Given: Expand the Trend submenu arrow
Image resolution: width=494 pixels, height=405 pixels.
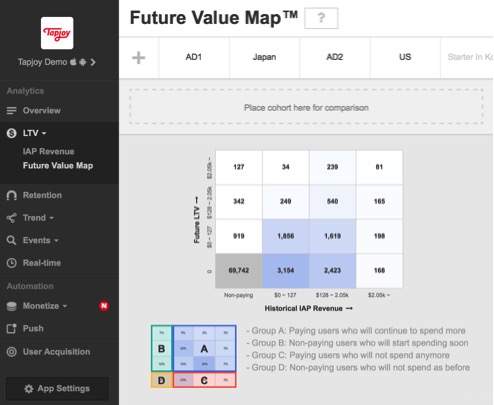Looking at the screenshot, I should [52, 218].
